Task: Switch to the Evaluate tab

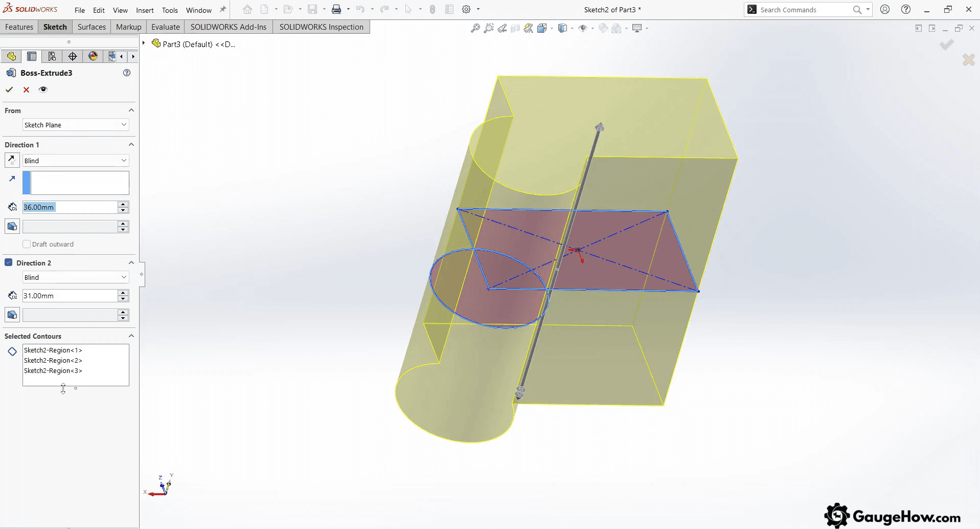Action: 165,27
